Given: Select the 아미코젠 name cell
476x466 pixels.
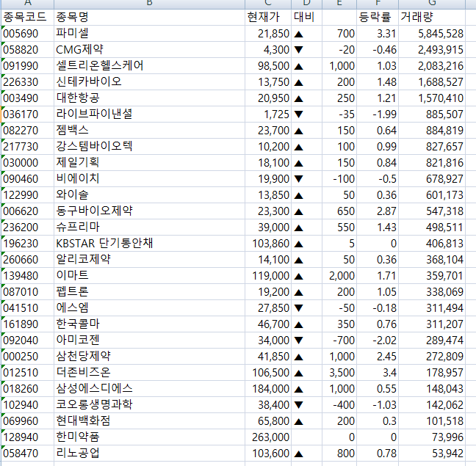Looking at the screenshot, I should (x=149, y=341).
